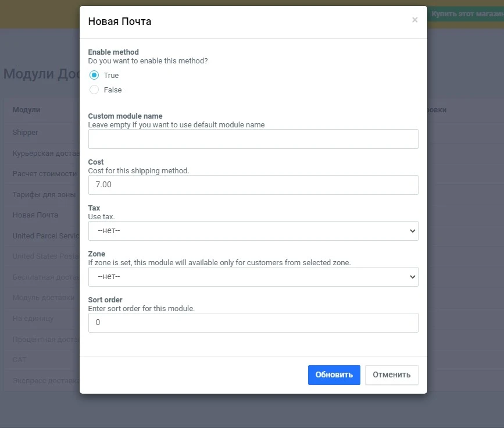Click the Модули column header
Image resolution: width=504 pixels, height=428 pixels.
[x=26, y=110]
